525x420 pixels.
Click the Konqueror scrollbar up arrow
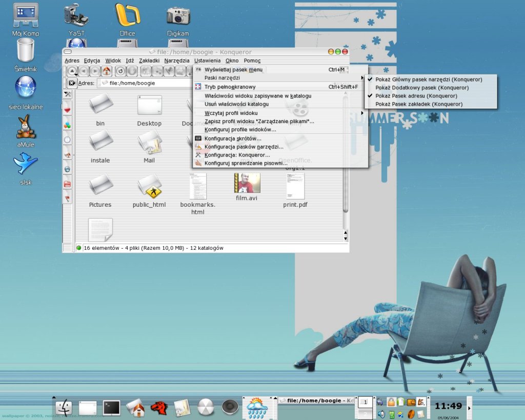pos(346,233)
